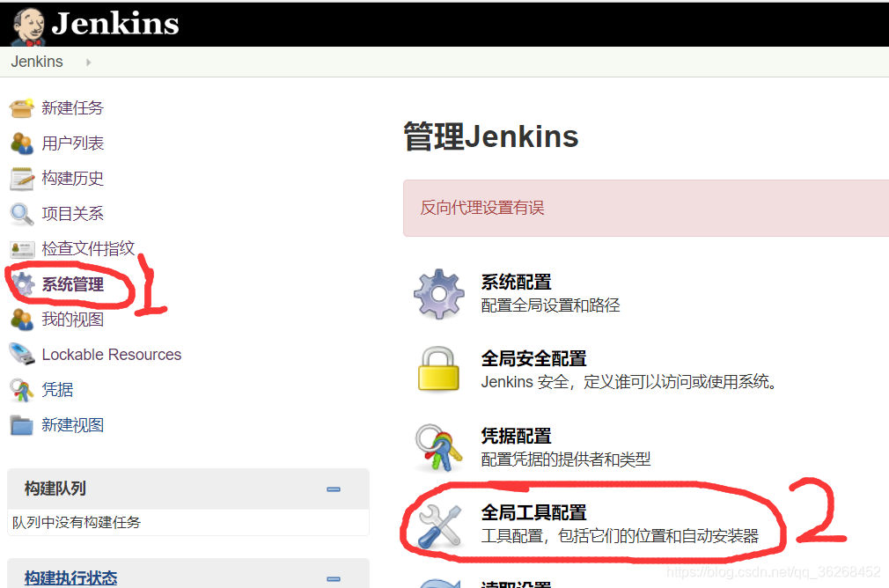Open the 用户列表 link
This screenshot has height=588, width=889.
point(72,143)
